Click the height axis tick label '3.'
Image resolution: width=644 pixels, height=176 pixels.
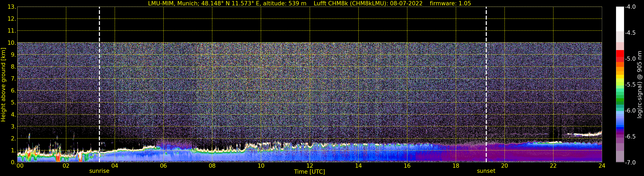pyautogui.click(x=13, y=127)
